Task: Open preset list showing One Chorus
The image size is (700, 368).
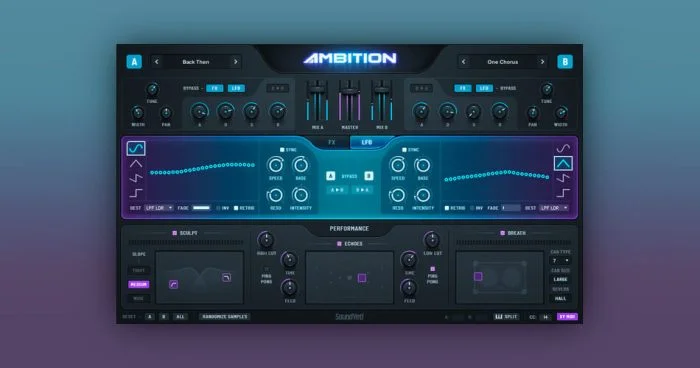Action: (503, 62)
